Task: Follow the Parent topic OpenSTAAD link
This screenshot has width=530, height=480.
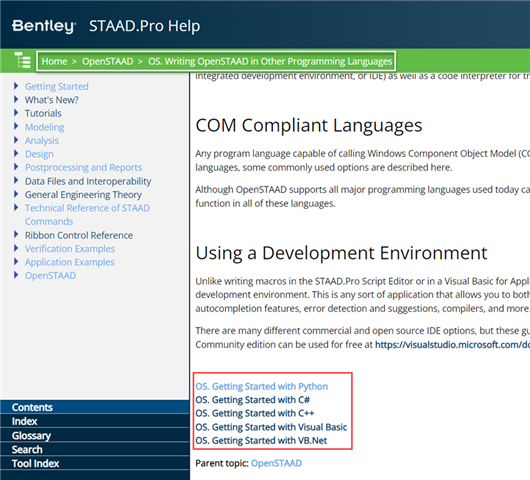Action: tap(276, 463)
